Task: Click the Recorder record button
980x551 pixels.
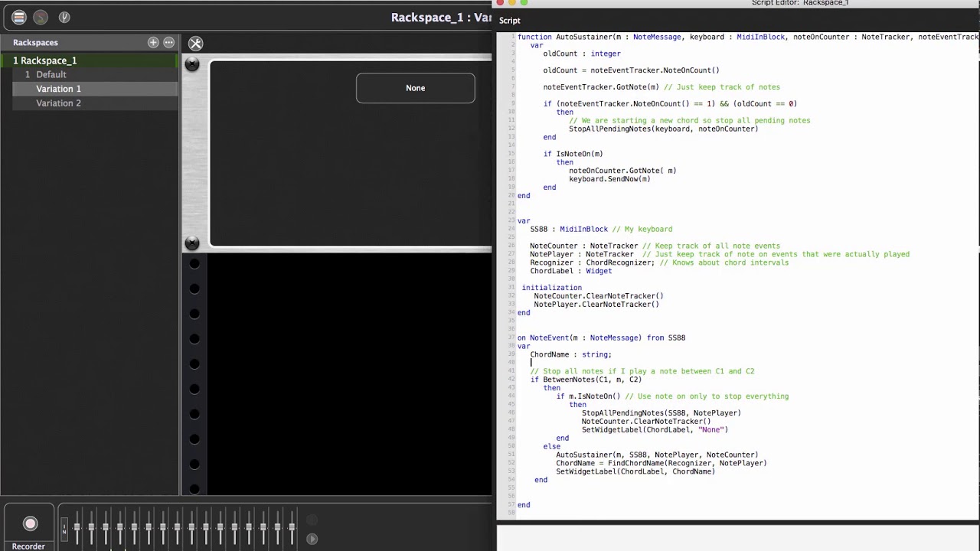Action: point(30,523)
